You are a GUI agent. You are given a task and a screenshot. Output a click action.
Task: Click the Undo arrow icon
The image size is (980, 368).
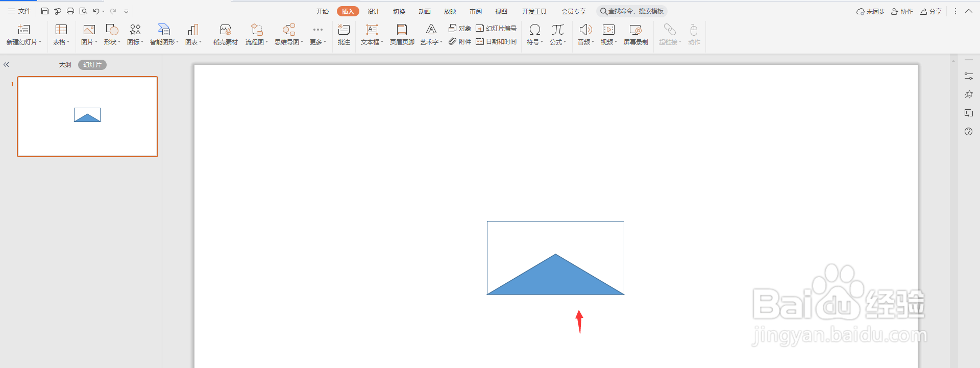(x=96, y=11)
